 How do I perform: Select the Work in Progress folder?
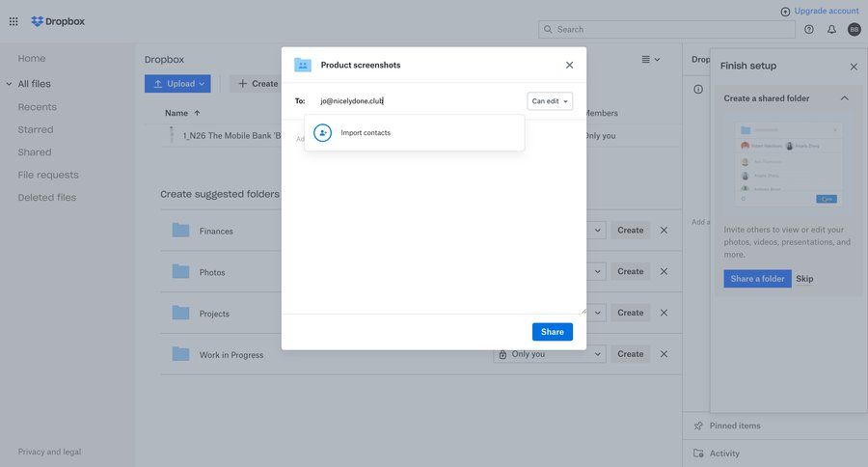[x=231, y=355]
